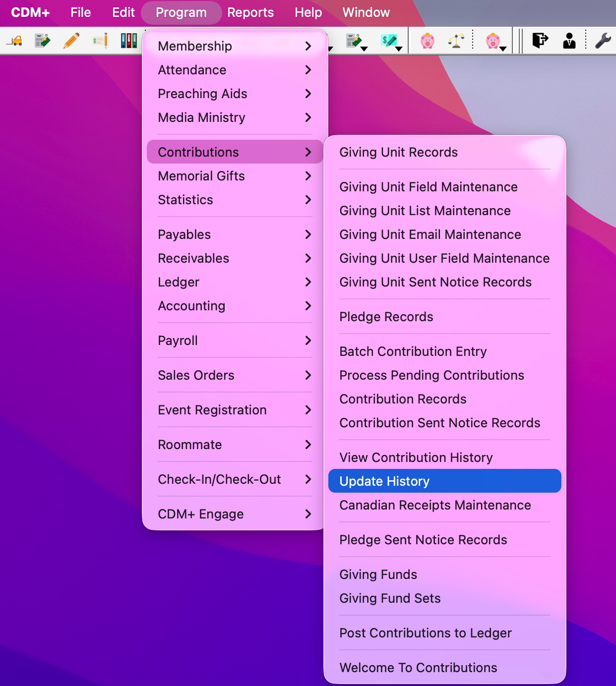Select the highlighted Contributions menu item
Image resolution: width=616 pixels, height=686 pixels.
(235, 152)
